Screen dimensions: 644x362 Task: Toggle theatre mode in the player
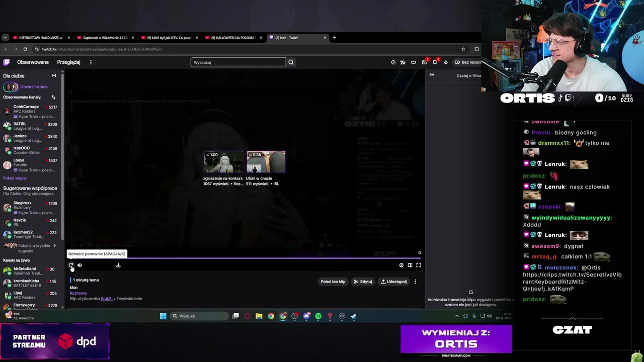coord(410,265)
